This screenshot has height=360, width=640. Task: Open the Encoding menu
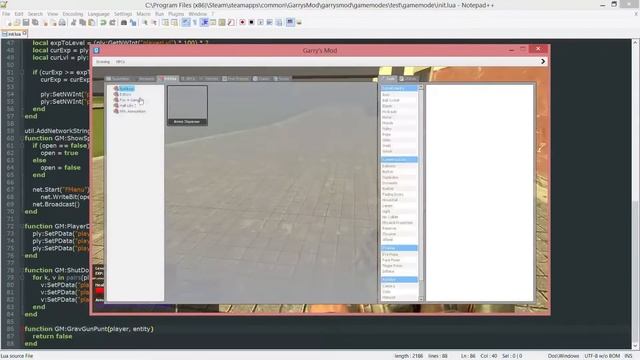[73, 14]
